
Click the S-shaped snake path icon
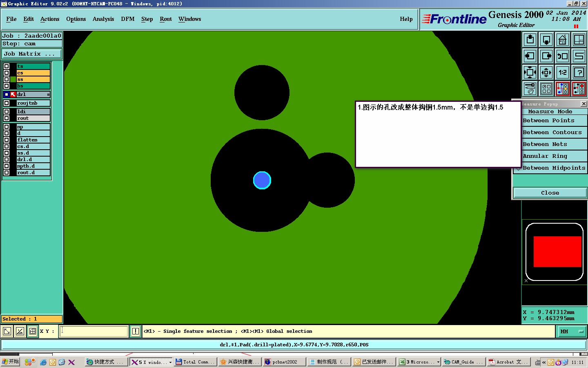click(x=579, y=56)
